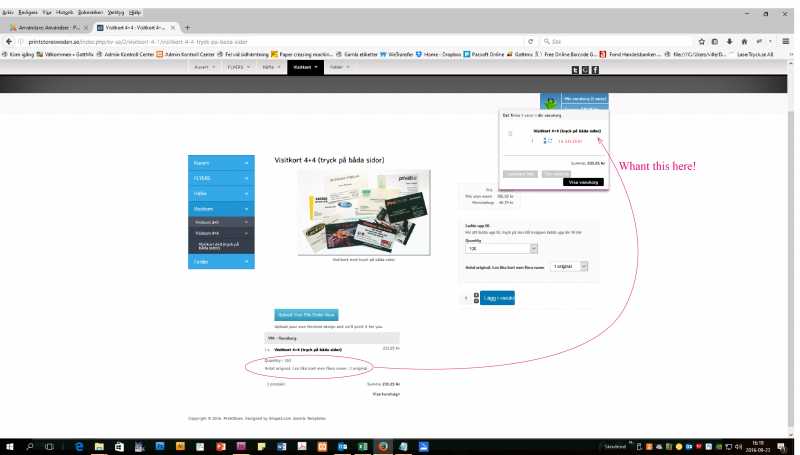Open Word from the taskbar
The height and width of the screenshot is (455, 800).
click(282, 447)
